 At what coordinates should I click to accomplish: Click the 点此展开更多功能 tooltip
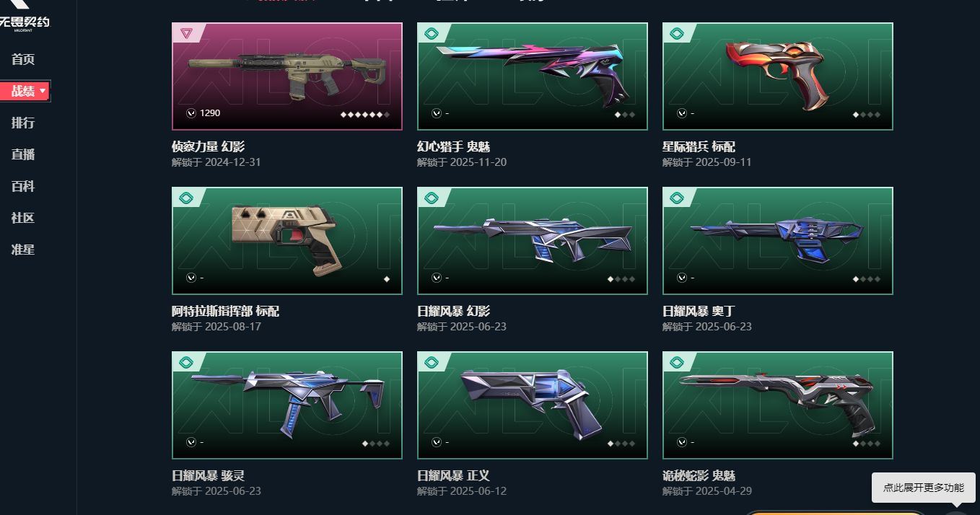[x=924, y=488]
